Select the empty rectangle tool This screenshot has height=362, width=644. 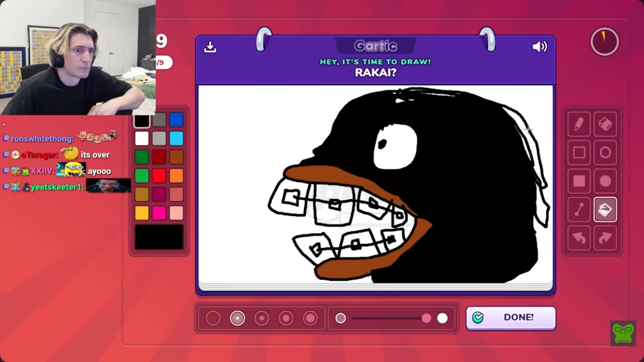[579, 153]
